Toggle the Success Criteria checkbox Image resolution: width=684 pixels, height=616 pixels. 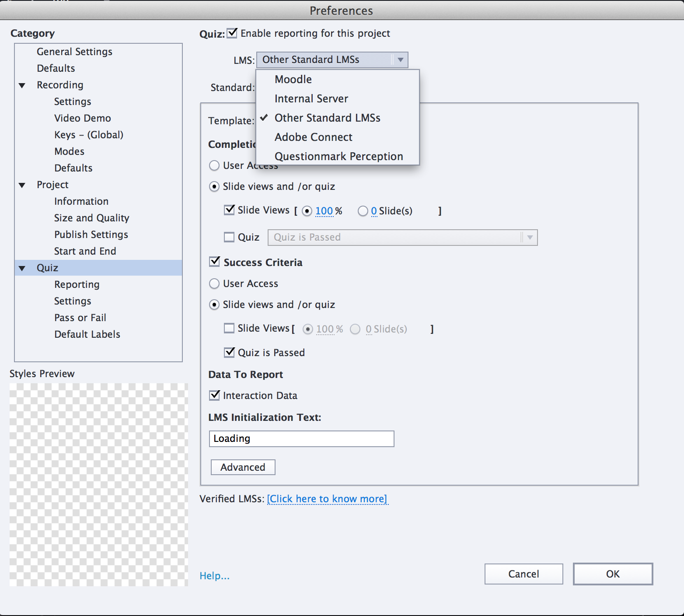[x=215, y=262]
